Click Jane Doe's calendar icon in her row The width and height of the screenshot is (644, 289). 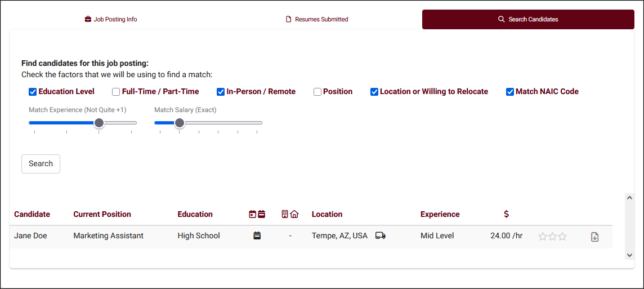tap(257, 236)
